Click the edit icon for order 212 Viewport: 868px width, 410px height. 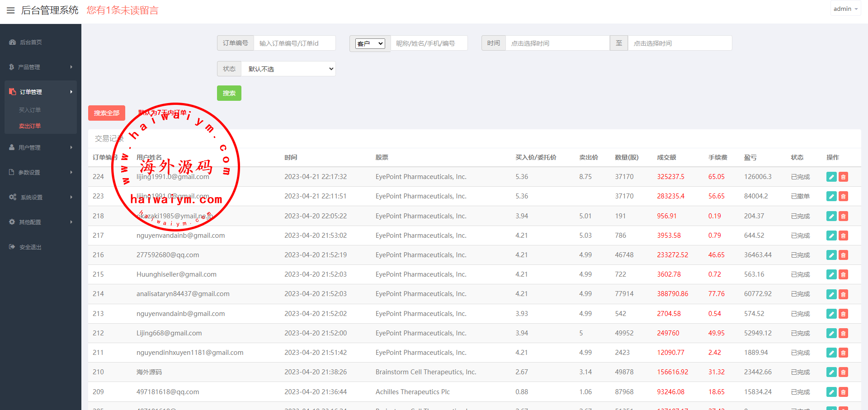[x=831, y=333]
